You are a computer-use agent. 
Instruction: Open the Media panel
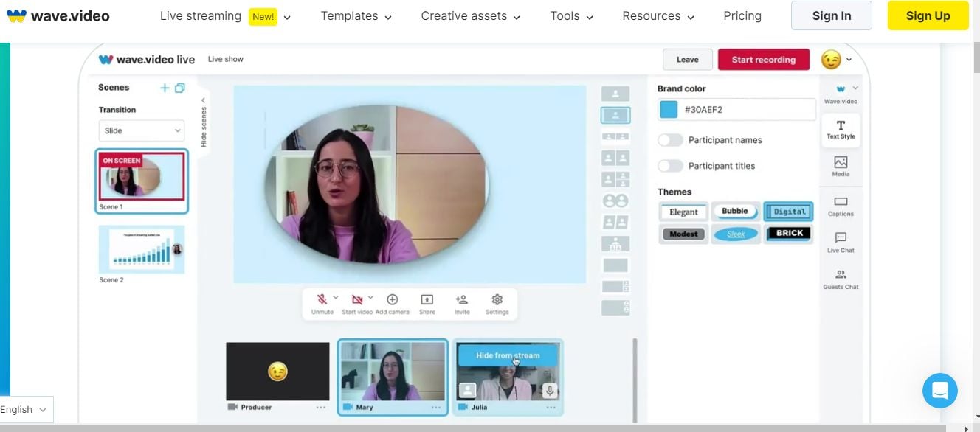coord(841,166)
